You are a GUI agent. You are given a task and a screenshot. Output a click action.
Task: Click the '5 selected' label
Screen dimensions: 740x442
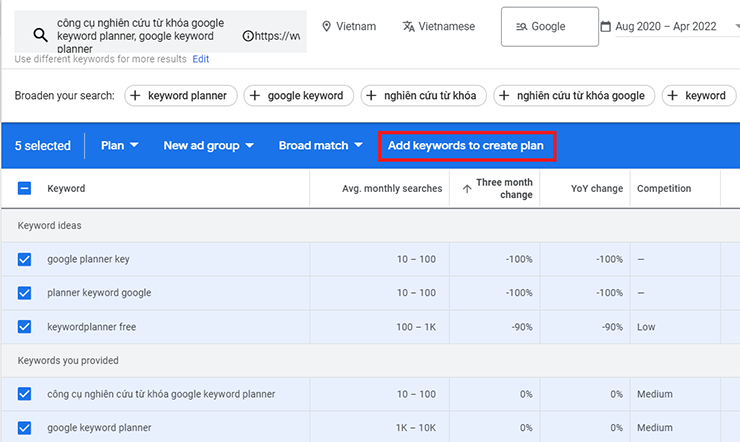point(42,146)
